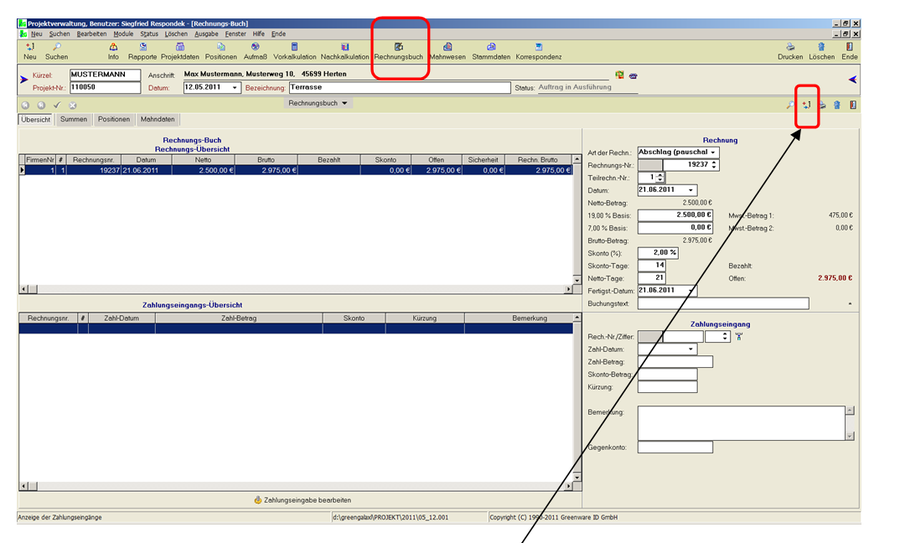
Task: Switch to the Mahndaten tab
Action: pyautogui.click(x=158, y=119)
